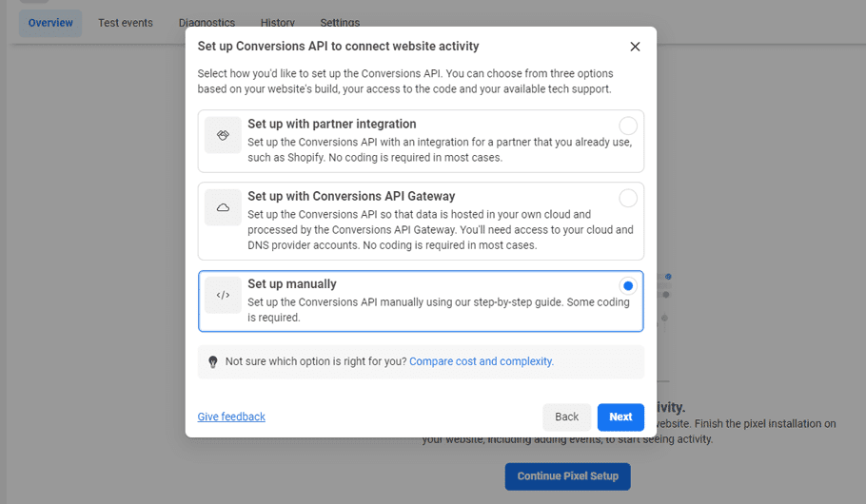Image resolution: width=866 pixels, height=504 pixels.
Task: Open the History tab
Action: coord(277,23)
